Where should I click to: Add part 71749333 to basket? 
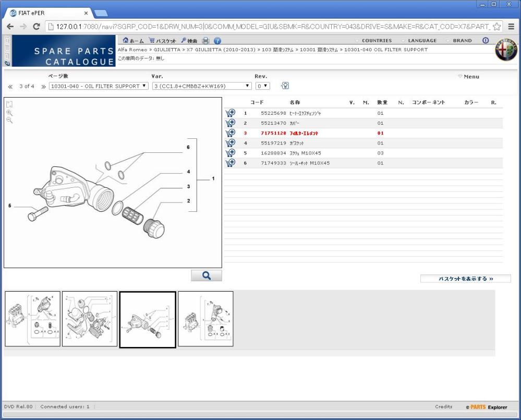231,163
